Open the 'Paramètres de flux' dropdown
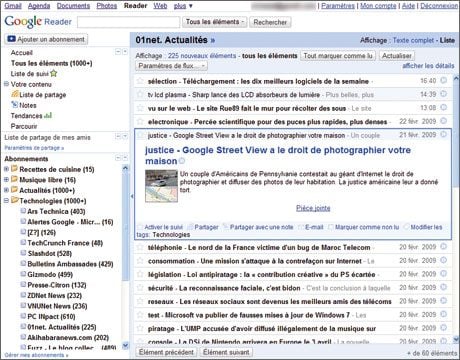460x360 pixels. pyautogui.click(x=171, y=66)
